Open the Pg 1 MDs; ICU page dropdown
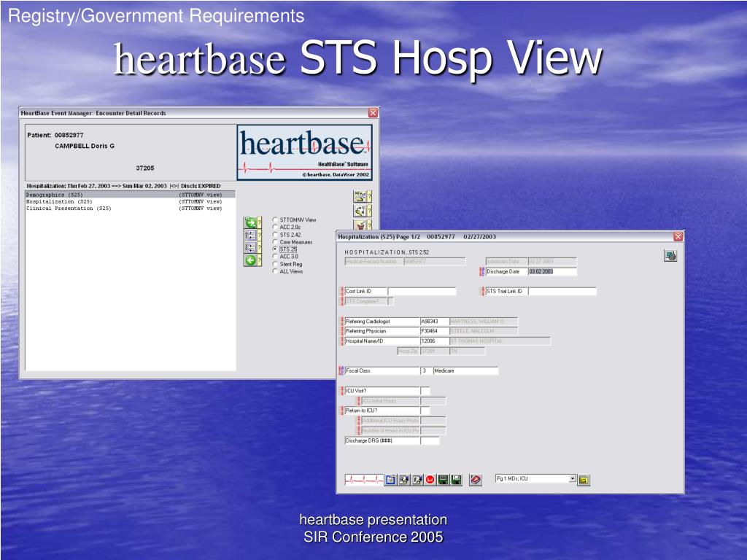 coord(573,478)
